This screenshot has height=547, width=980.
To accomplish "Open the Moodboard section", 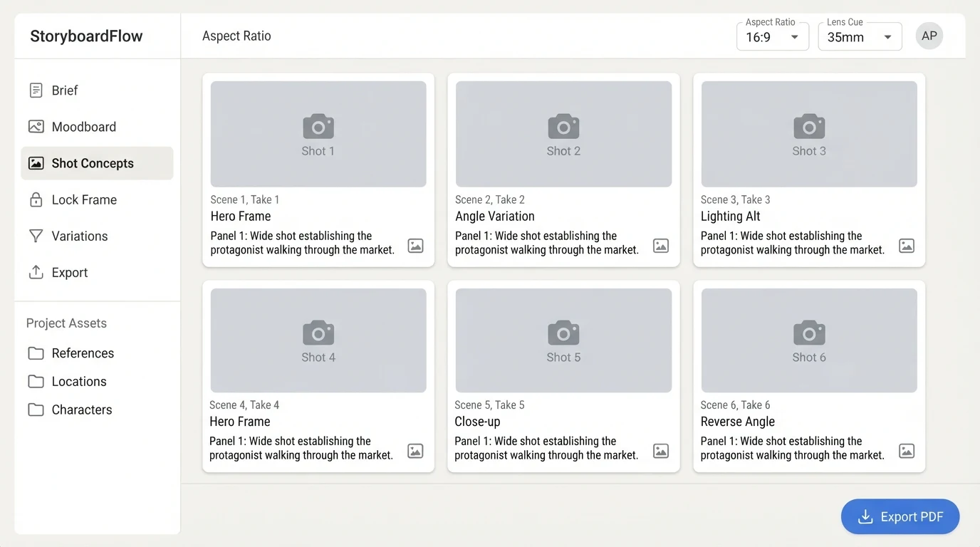I will tap(97, 127).
